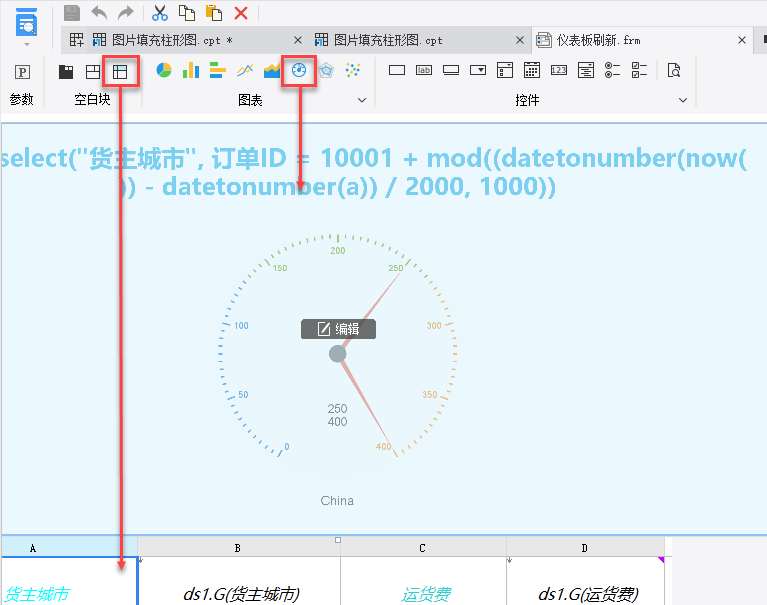Add a date calendar widget
This screenshot has width=767, height=605.
532,70
